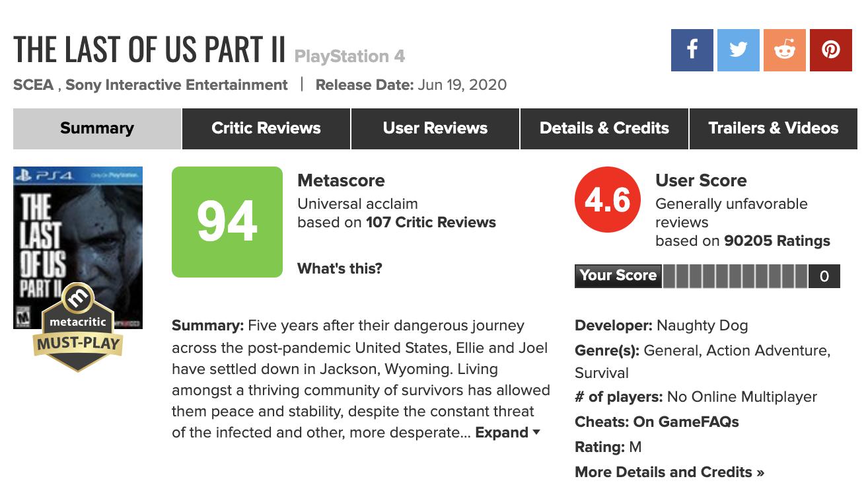Open the Critic Reviews tab

point(266,128)
